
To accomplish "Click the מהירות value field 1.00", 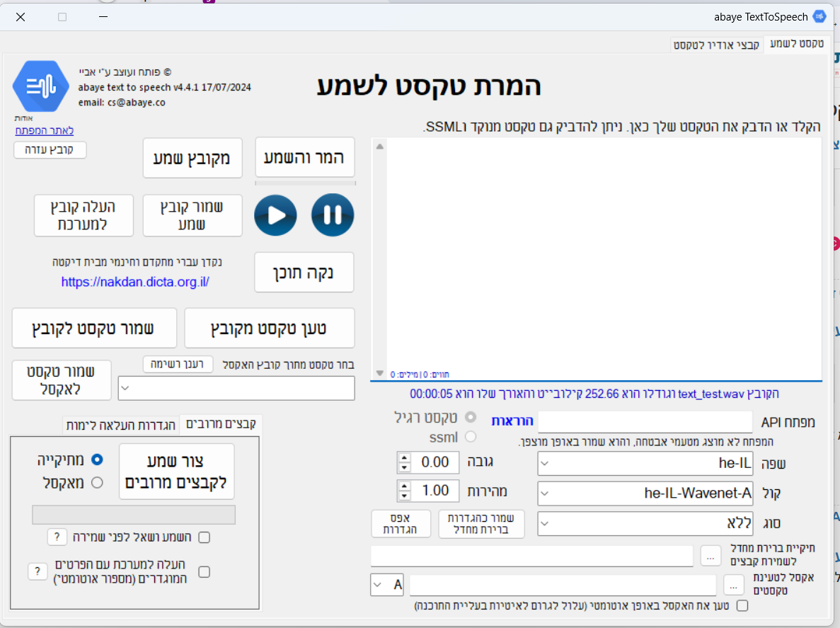I will tap(435, 491).
